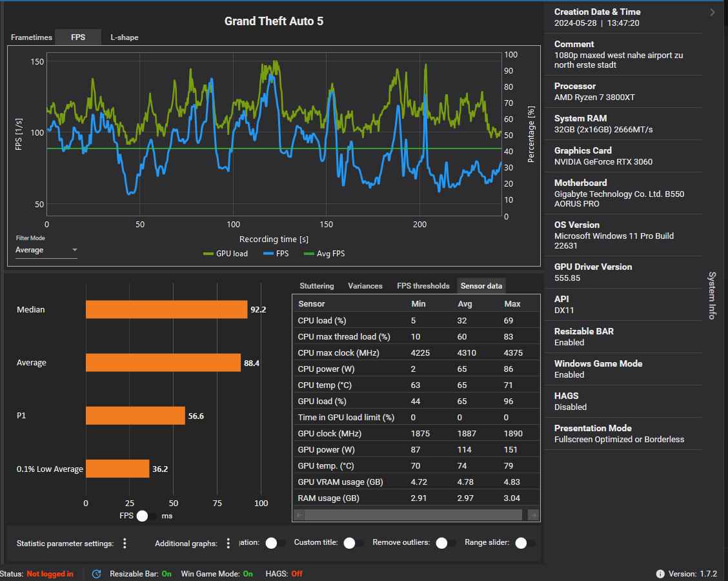The width and height of the screenshot is (728, 581).
Task: Enable the Custom title toggle
Action: coord(353,543)
